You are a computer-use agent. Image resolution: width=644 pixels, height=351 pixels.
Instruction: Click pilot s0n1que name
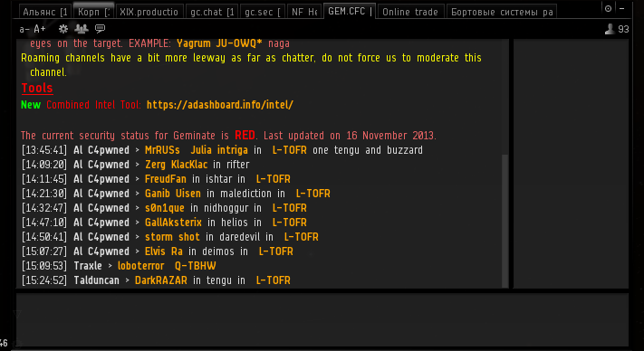click(x=165, y=208)
